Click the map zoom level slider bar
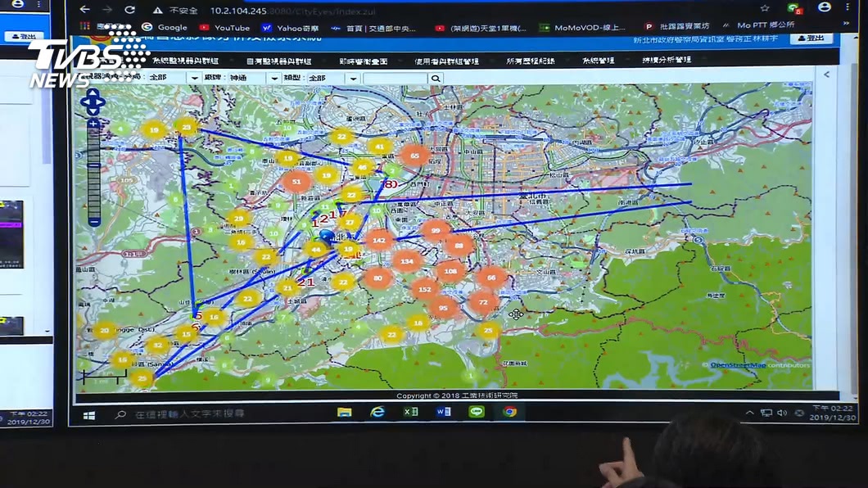 (x=94, y=173)
